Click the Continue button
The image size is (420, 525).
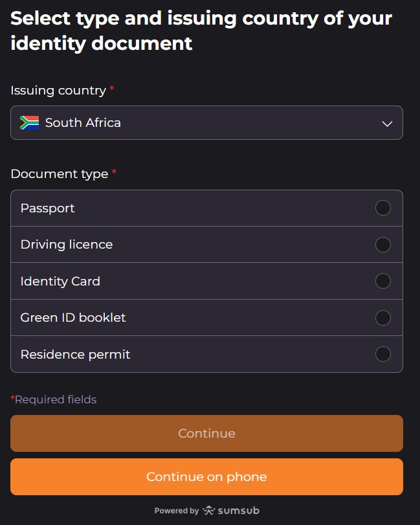coord(206,433)
